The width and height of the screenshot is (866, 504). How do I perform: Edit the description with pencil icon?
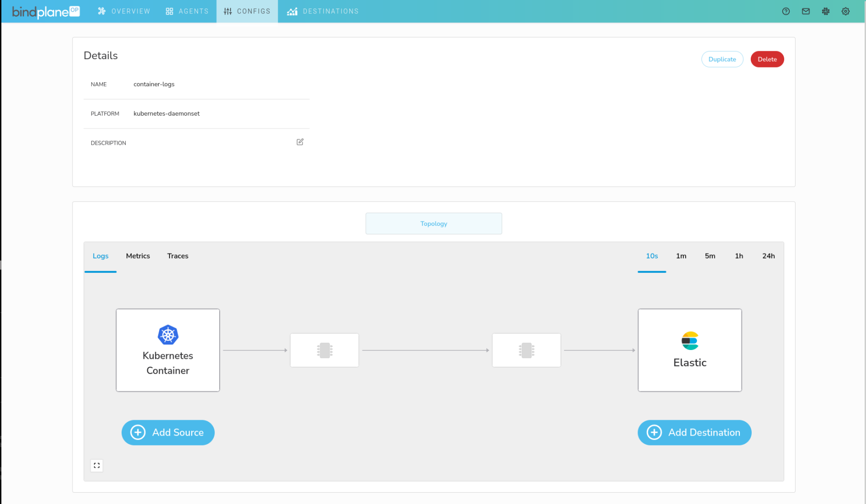[300, 142]
